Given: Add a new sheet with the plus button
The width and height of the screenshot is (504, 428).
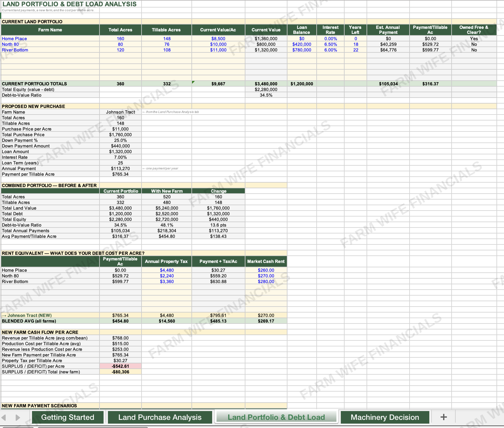Looking at the screenshot, I should click(x=443, y=417).
